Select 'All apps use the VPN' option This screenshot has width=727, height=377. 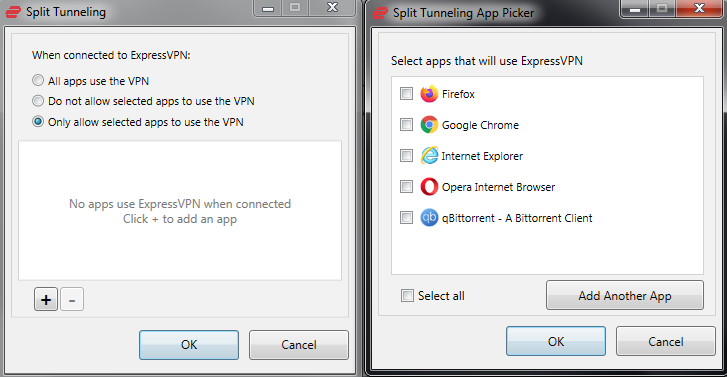coord(38,80)
